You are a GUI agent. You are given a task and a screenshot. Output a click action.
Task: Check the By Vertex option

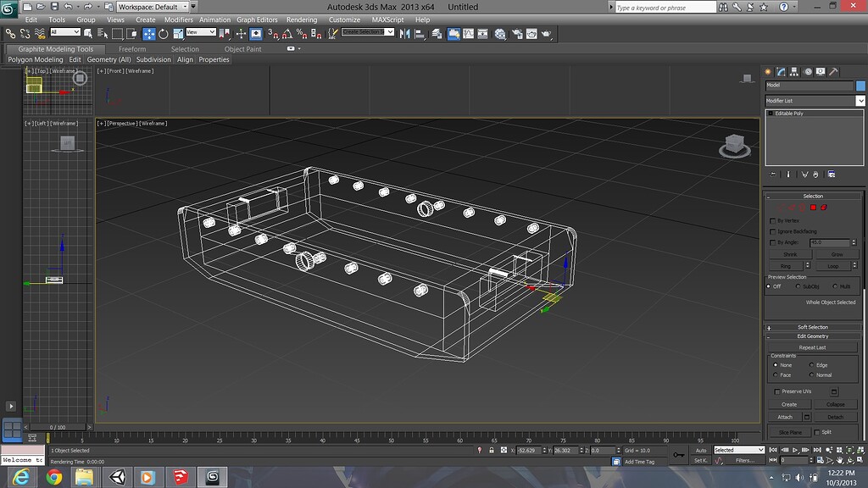(x=771, y=220)
